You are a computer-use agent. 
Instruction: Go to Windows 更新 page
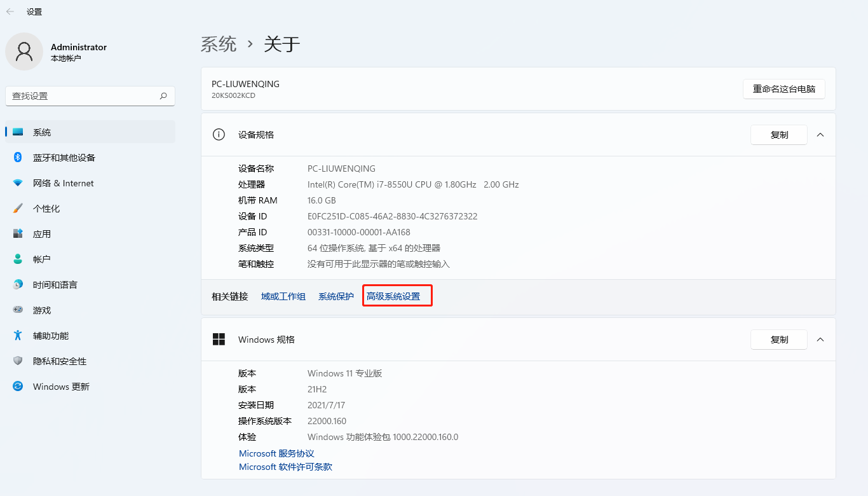90,387
